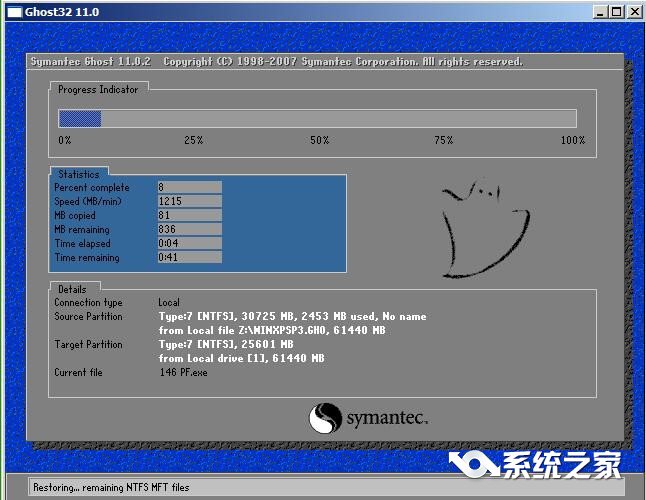
Task: Click the MB remaining label
Action: point(82,229)
